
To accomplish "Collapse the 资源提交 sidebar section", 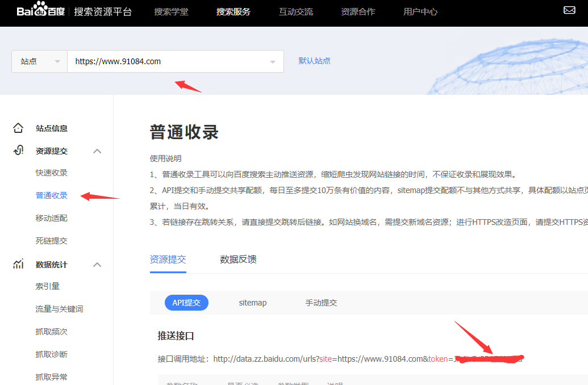I will (x=97, y=151).
